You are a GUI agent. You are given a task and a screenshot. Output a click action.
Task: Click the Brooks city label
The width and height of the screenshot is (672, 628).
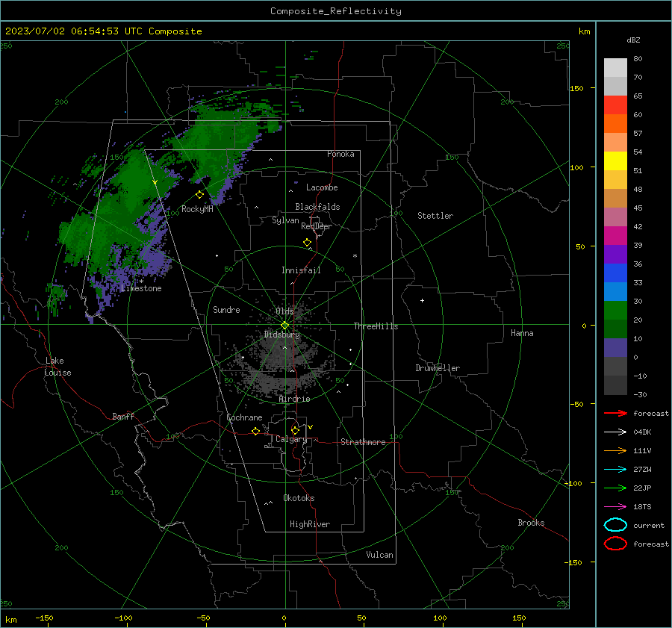[531, 523]
